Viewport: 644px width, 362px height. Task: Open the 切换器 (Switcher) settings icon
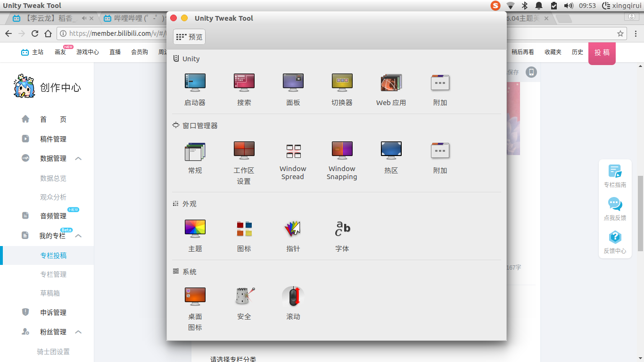342,82
